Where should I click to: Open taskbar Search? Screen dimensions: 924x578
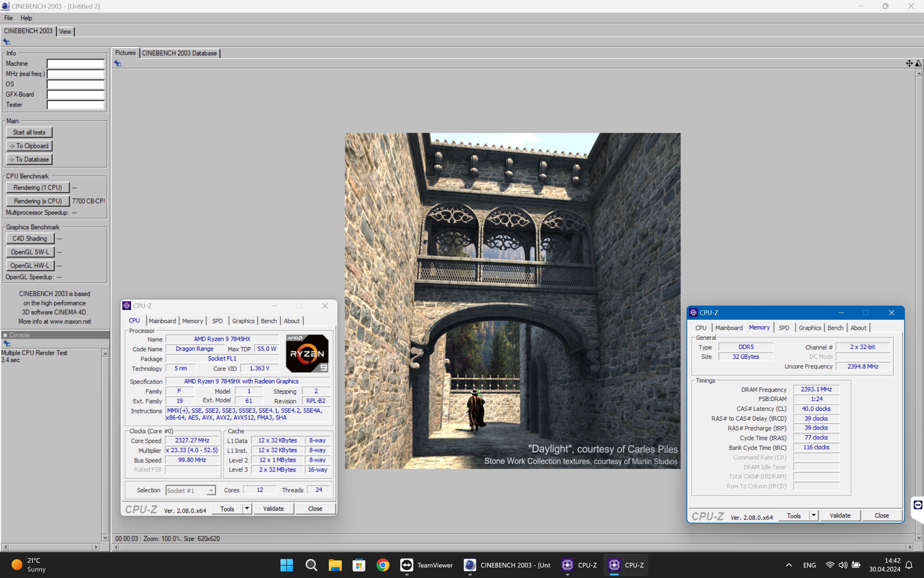click(311, 565)
